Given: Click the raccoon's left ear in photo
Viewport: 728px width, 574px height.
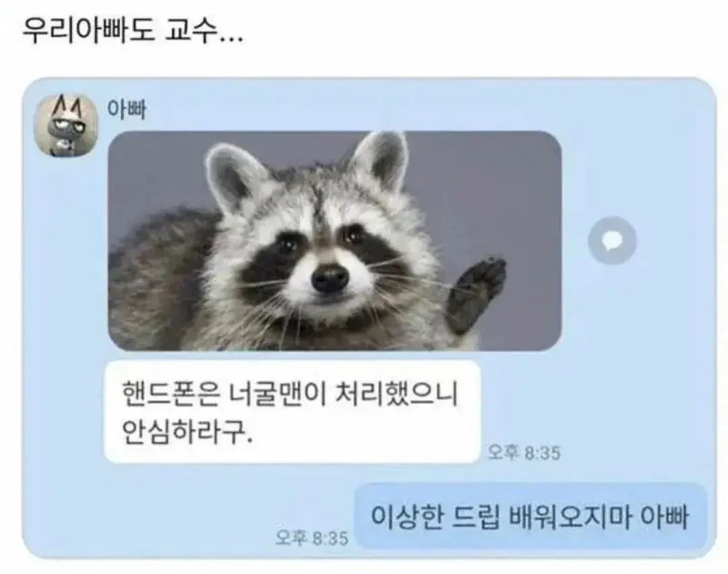Looking at the screenshot, I should [x=235, y=175].
